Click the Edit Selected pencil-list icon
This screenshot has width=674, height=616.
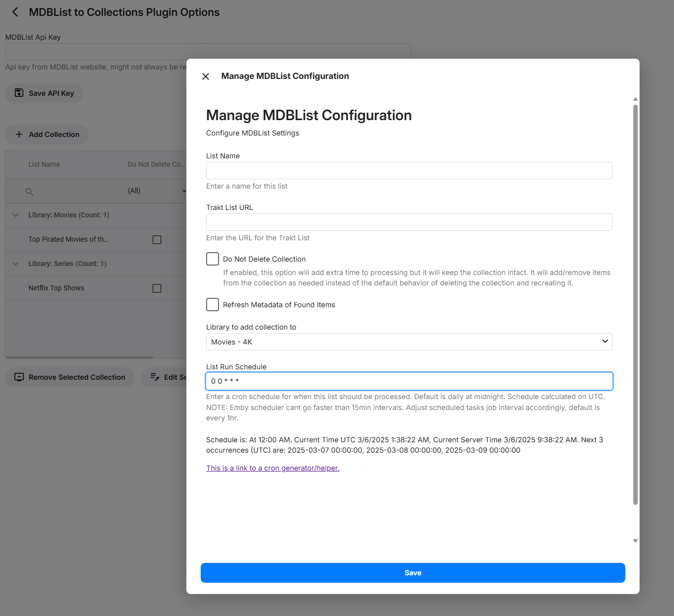[x=155, y=377]
